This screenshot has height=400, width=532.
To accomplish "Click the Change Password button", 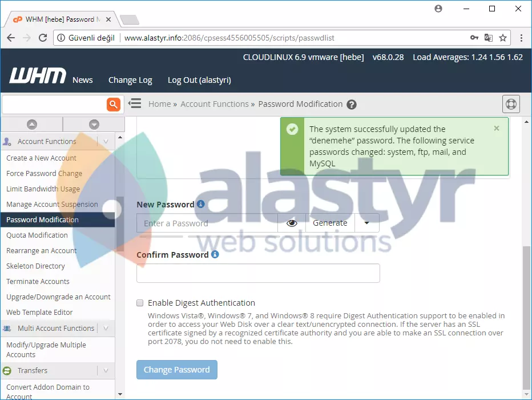I will pos(177,370).
